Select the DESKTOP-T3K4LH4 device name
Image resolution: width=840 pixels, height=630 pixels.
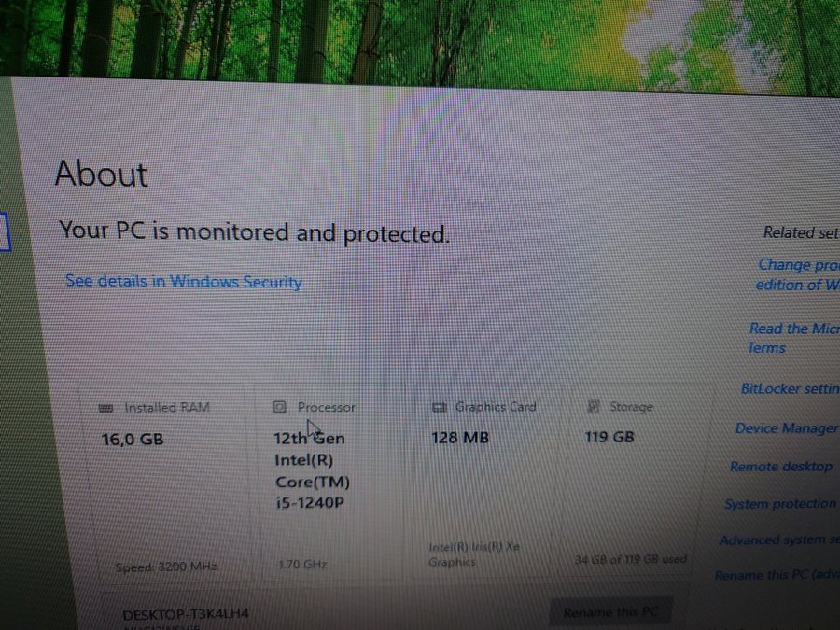(186, 614)
